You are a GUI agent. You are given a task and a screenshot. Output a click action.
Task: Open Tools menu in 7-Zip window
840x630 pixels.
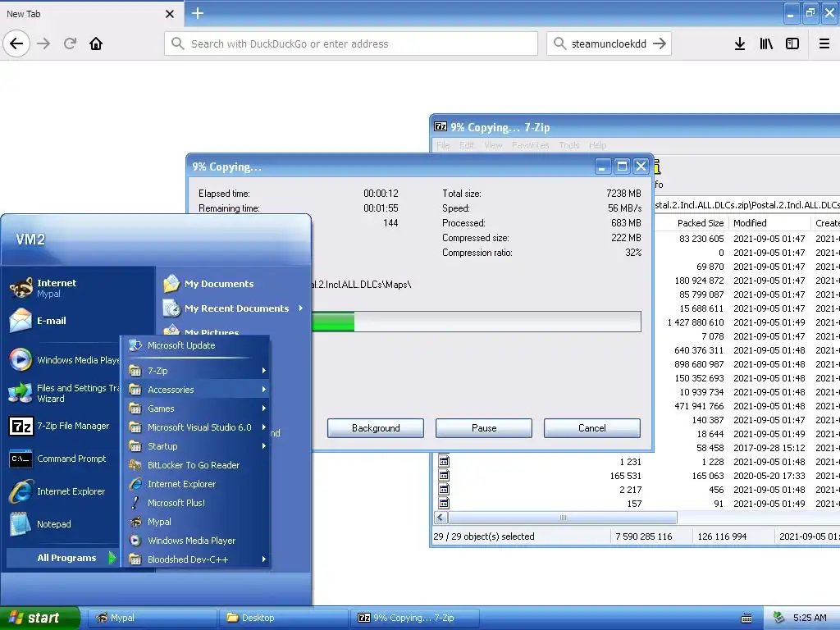click(569, 145)
